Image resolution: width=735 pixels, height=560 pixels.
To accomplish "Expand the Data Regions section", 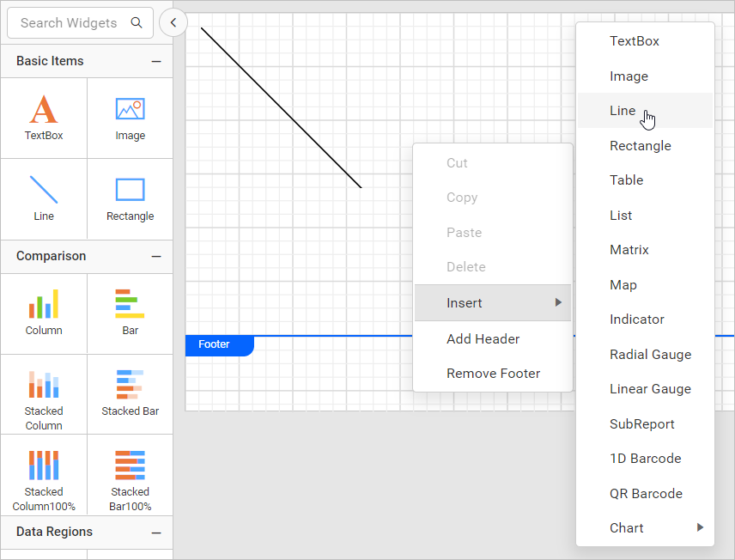I will click(156, 533).
